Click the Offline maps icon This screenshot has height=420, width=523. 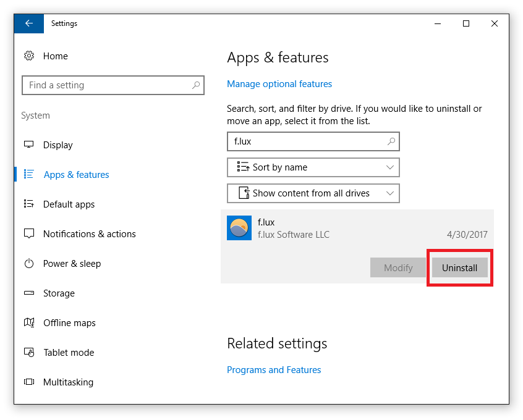(x=29, y=322)
